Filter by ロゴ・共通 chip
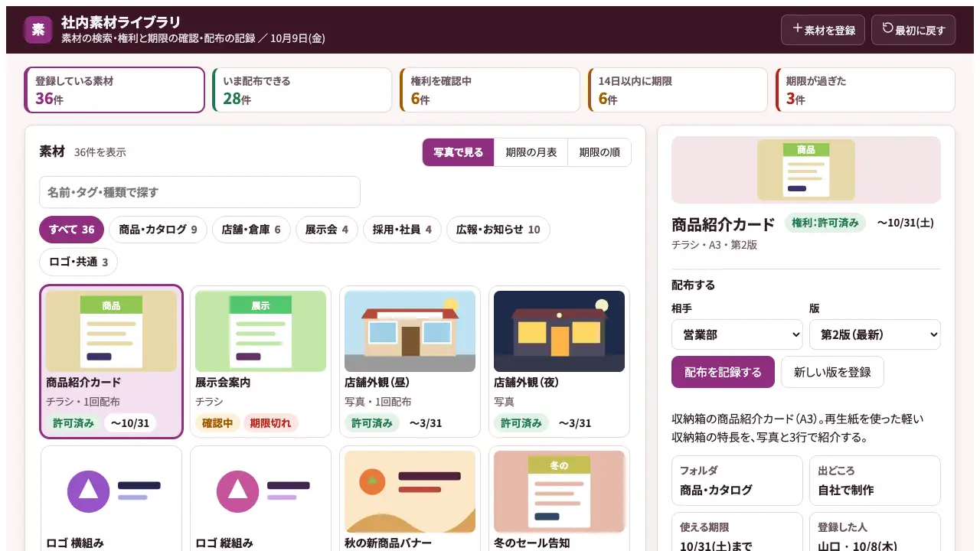The height and width of the screenshot is (551, 980). click(78, 262)
